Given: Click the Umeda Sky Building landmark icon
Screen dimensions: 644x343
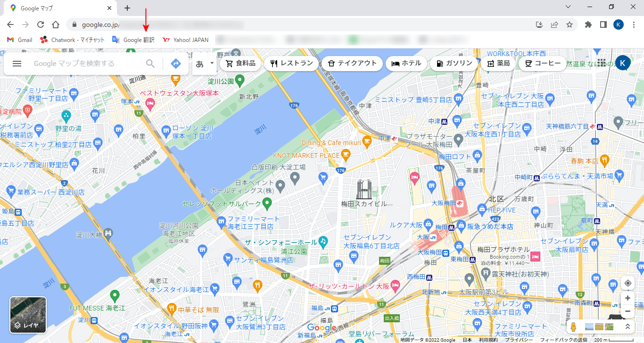Looking at the screenshot, I should [364, 188].
